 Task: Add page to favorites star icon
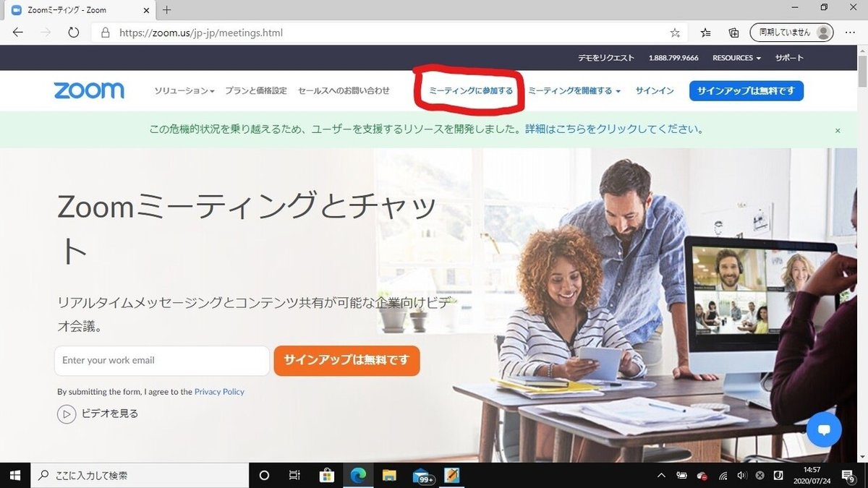point(675,33)
